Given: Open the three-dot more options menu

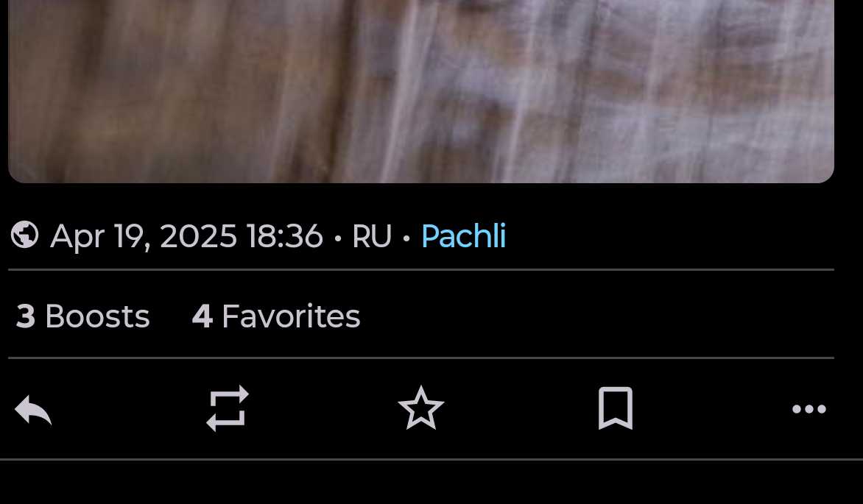Looking at the screenshot, I should click(x=809, y=409).
